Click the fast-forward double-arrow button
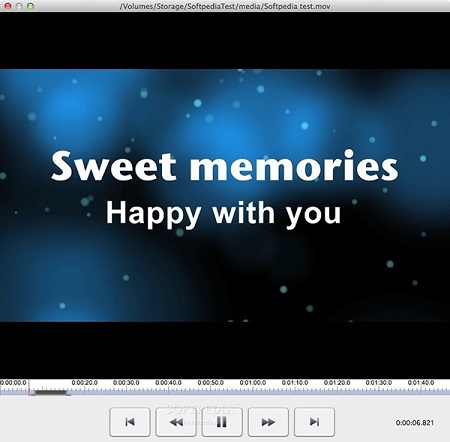The width and height of the screenshot is (450, 442). [x=268, y=422]
